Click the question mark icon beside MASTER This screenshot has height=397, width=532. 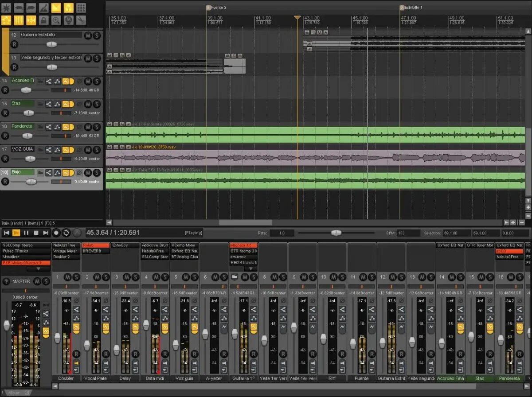pyautogui.click(x=6, y=281)
